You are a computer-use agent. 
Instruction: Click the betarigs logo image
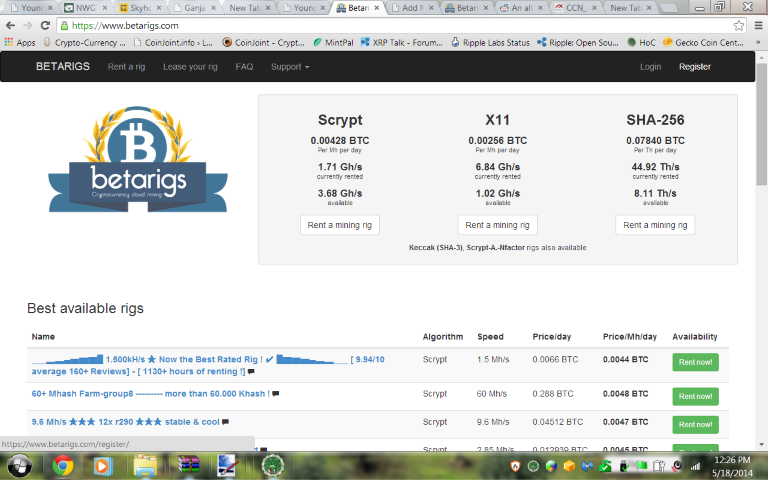(138, 159)
